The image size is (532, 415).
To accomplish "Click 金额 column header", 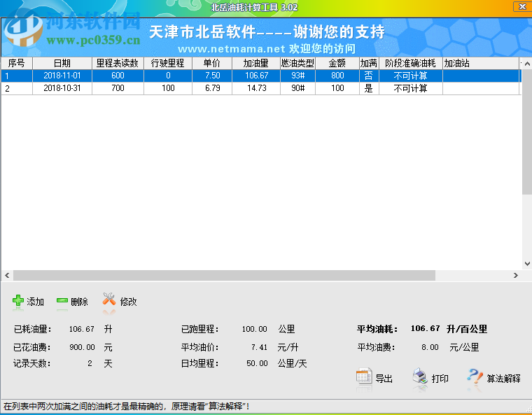I will 337,63.
